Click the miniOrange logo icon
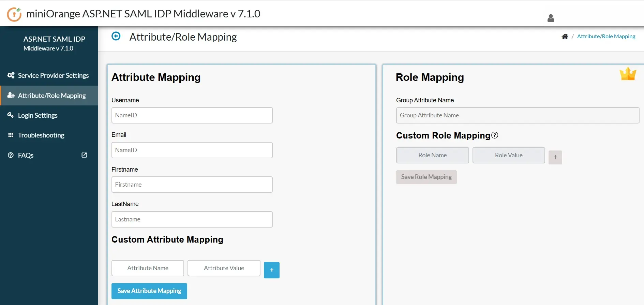644x305 pixels. point(14,14)
